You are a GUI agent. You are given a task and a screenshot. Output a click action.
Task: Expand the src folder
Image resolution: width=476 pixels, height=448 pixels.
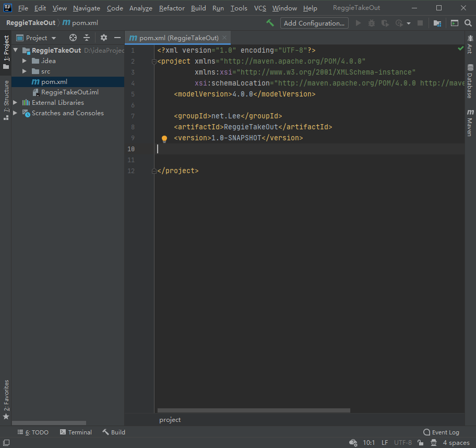pos(25,71)
